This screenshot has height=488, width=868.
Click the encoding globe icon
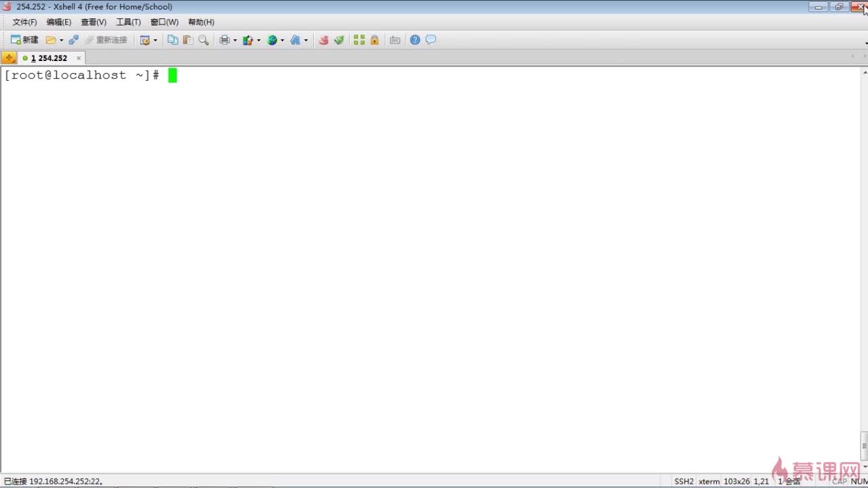click(272, 40)
